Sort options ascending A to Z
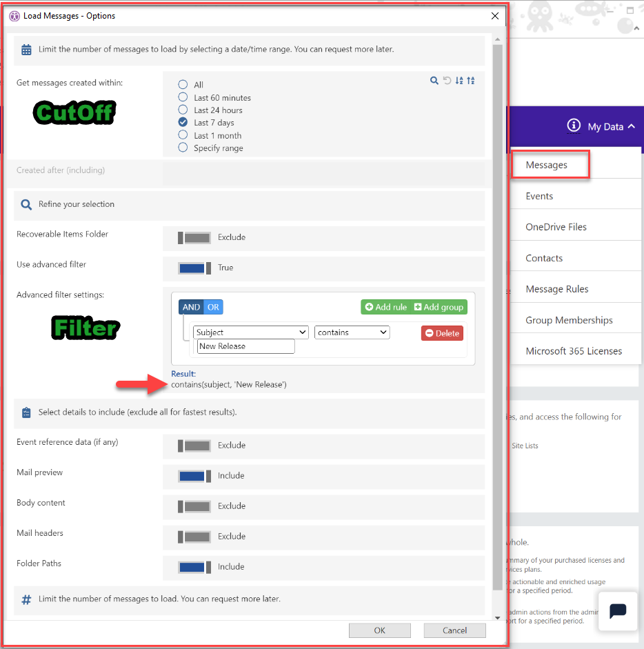The width and height of the screenshot is (644, 649). [x=459, y=81]
